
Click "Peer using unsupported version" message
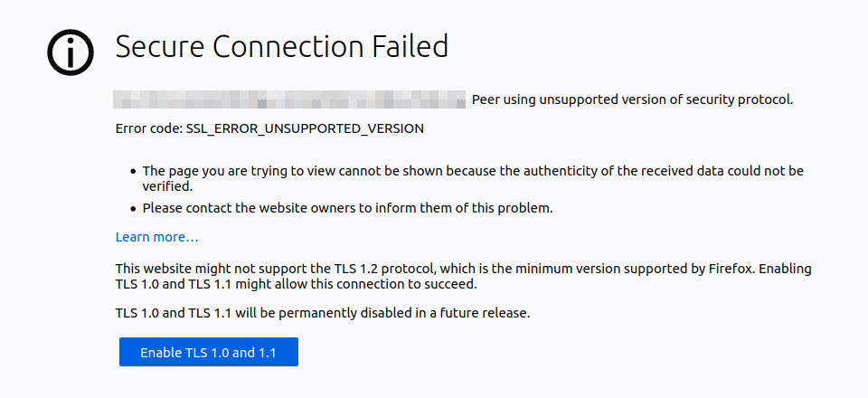coord(632,99)
